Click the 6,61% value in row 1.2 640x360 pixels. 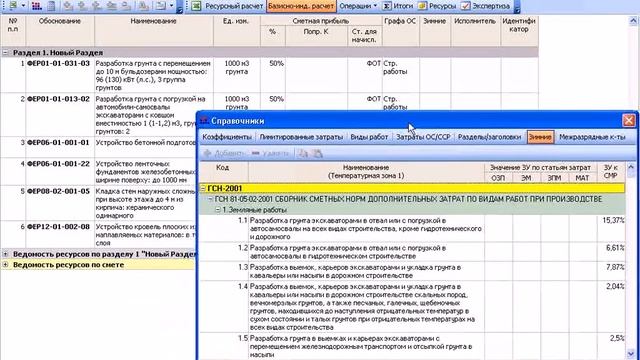pos(615,248)
